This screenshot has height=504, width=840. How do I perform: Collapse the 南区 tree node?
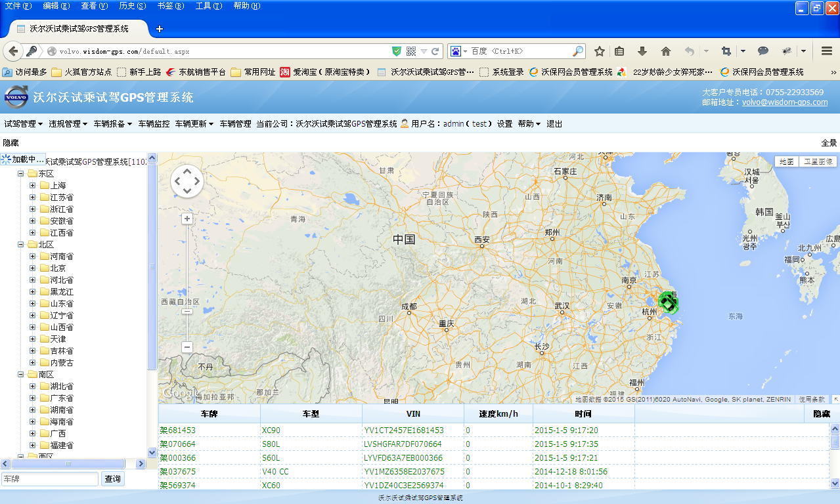click(x=21, y=375)
